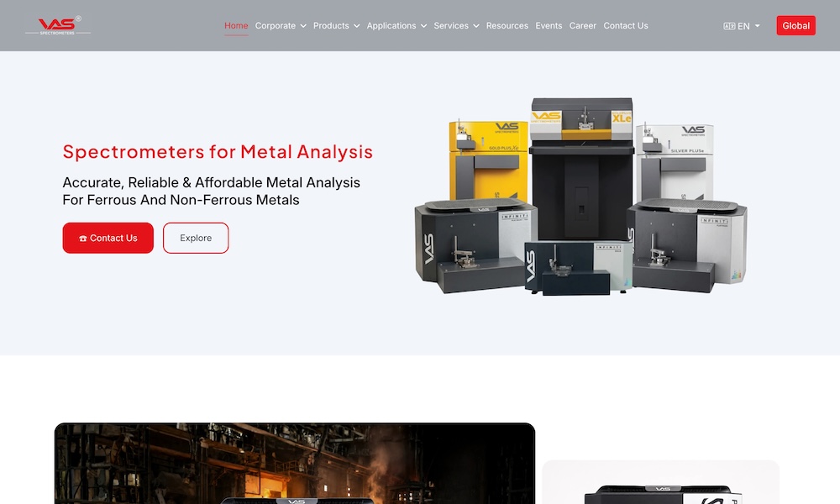Click the white Silver Plus spectrometer image
This screenshot has height=504, width=840.
[674, 162]
